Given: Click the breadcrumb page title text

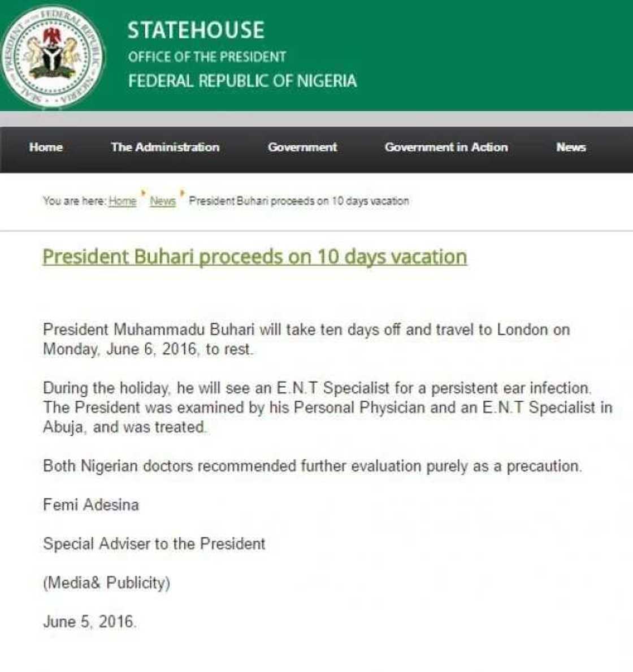Looking at the screenshot, I should 300,201.
